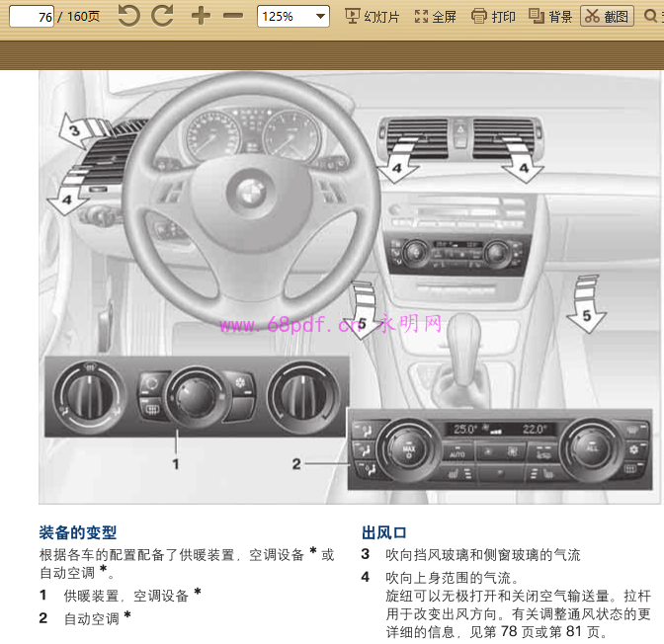Rotate the page clockwise
Screen dimensions: 664x644
coord(163,16)
